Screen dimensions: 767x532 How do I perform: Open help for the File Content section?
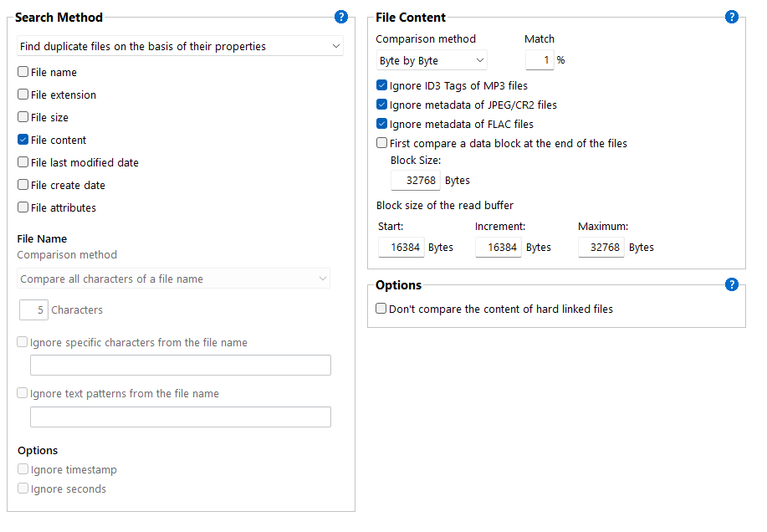tap(732, 17)
